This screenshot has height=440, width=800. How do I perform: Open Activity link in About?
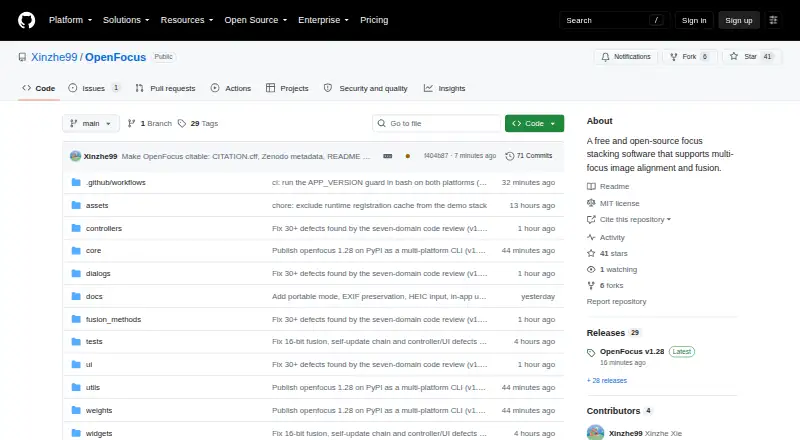pos(606,237)
